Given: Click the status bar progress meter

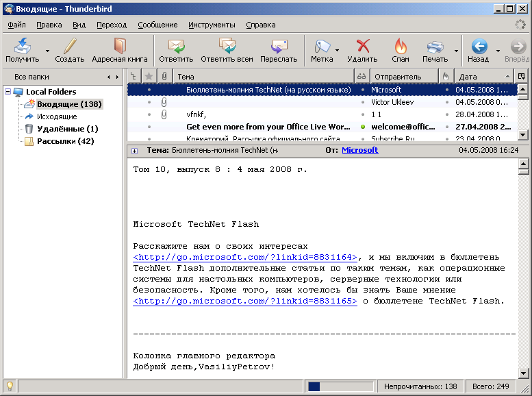Looking at the screenshot, I should [x=340, y=386].
